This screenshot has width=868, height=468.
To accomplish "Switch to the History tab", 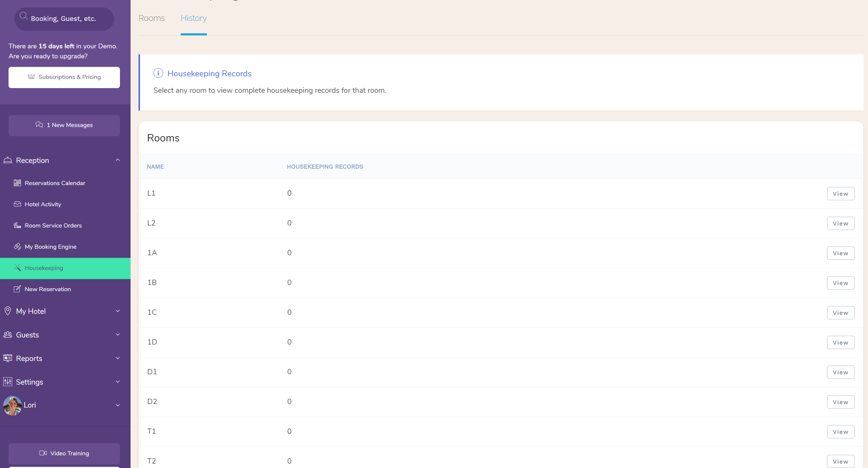I will click(x=194, y=18).
